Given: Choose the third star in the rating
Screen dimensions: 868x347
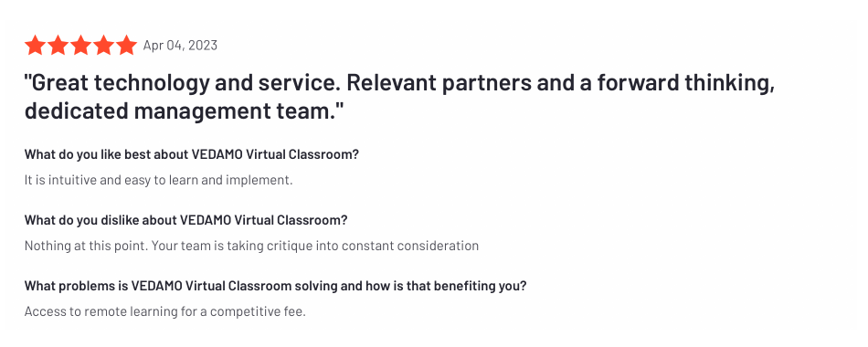Looking at the screenshot, I should tap(80, 46).
